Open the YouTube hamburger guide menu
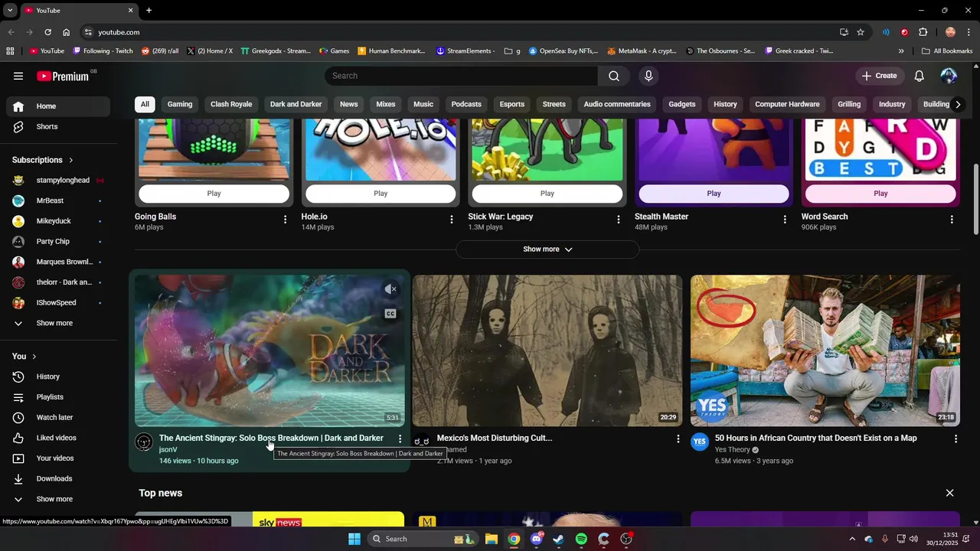Screen dimensions: 980x551 [18, 76]
